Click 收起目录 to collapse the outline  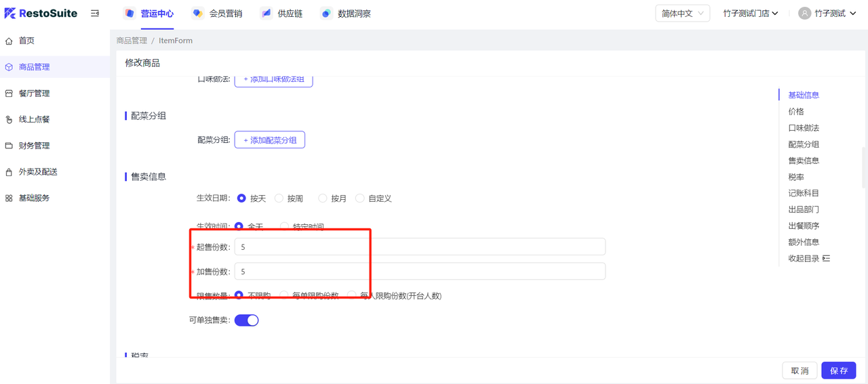click(x=804, y=259)
